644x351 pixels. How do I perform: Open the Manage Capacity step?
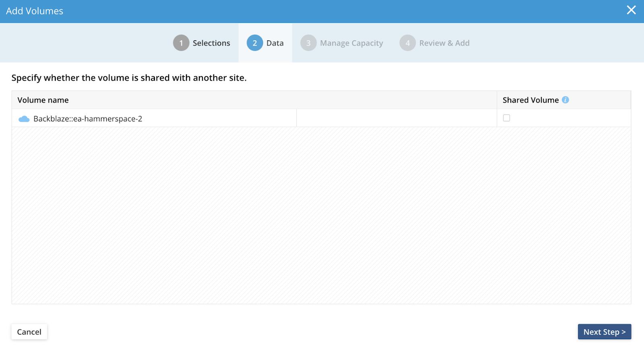tap(342, 43)
